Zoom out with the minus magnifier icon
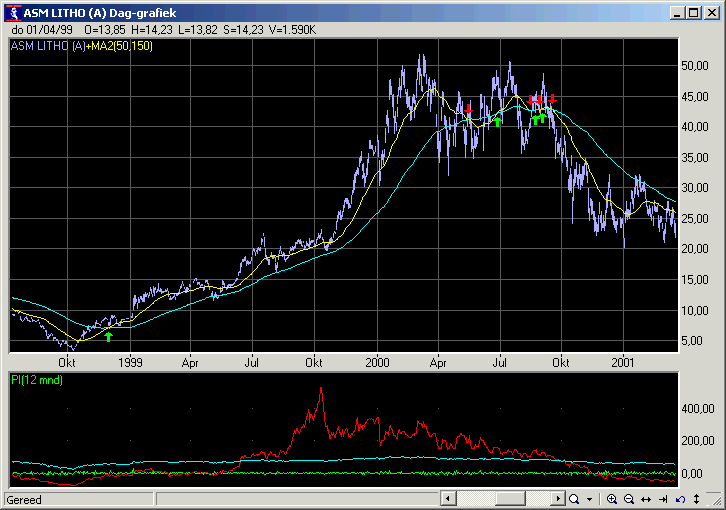 (x=629, y=499)
